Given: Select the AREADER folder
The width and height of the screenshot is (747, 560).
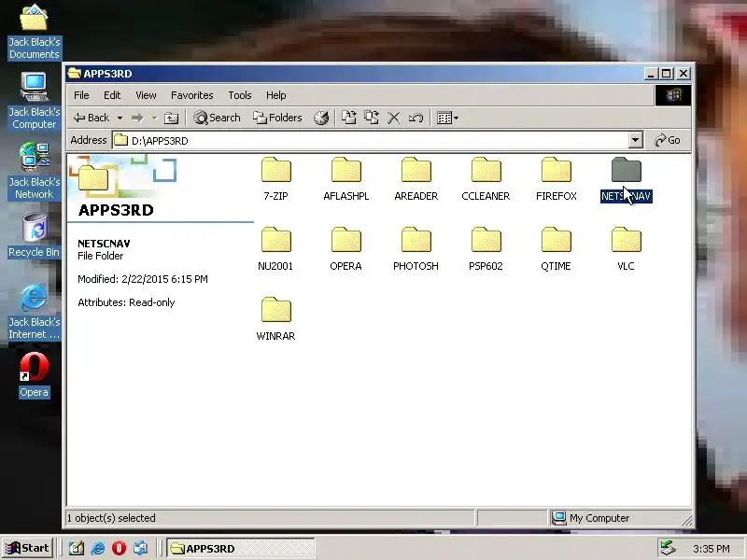Looking at the screenshot, I should click(x=416, y=178).
